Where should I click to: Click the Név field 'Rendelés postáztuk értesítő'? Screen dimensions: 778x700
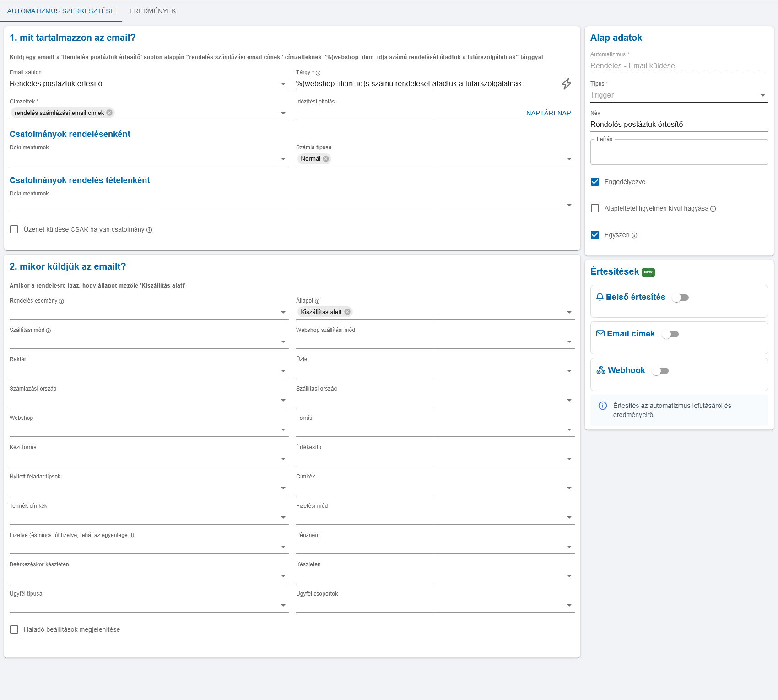679,125
